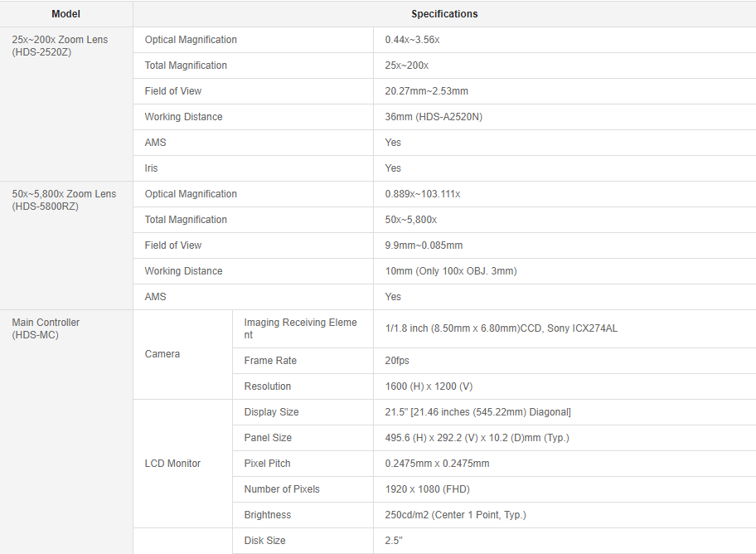Select the 10mm (Only 100x OBJ. 3mm) value
Image resolution: width=756 pixels, height=554 pixels.
coord(451,271)
